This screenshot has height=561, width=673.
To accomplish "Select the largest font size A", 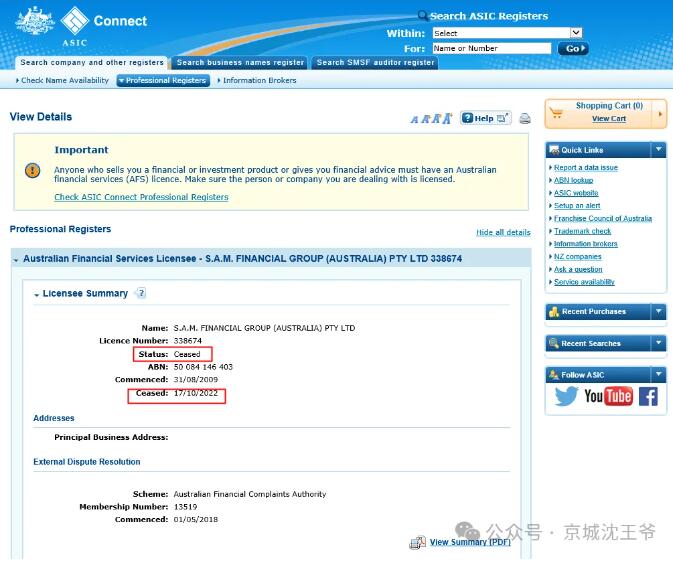I will (447, 118).
